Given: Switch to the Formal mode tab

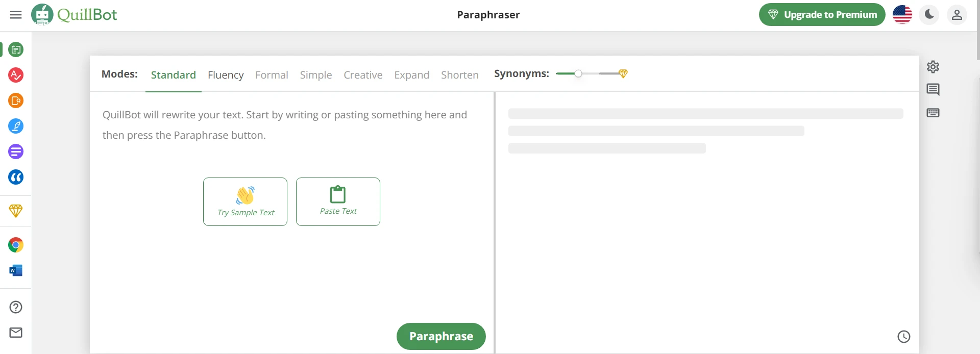Looking at the screenshot, I should 272,75.
